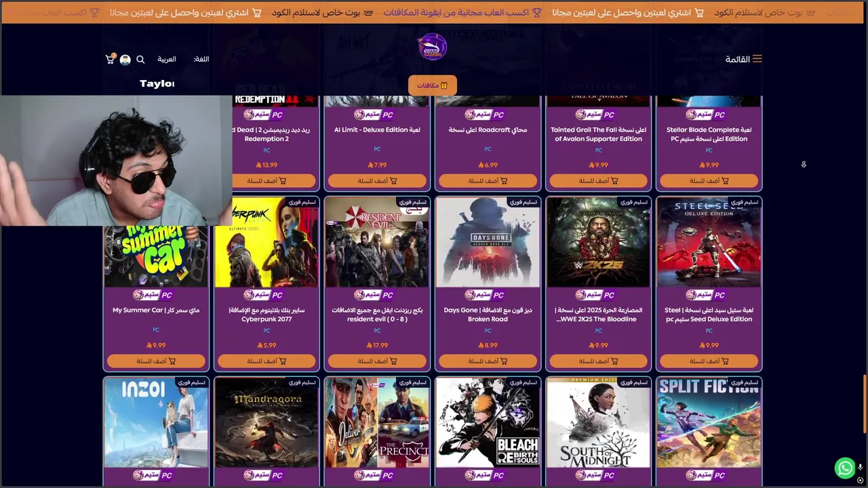Add Roadcraft to cart
Viewport: 868px width, 488px height.
tap(488, 181)
